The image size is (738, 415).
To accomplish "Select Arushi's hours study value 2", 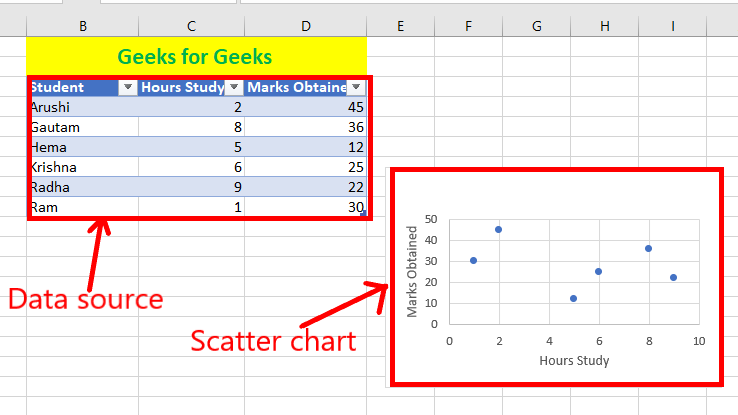I will click(192, 107).
